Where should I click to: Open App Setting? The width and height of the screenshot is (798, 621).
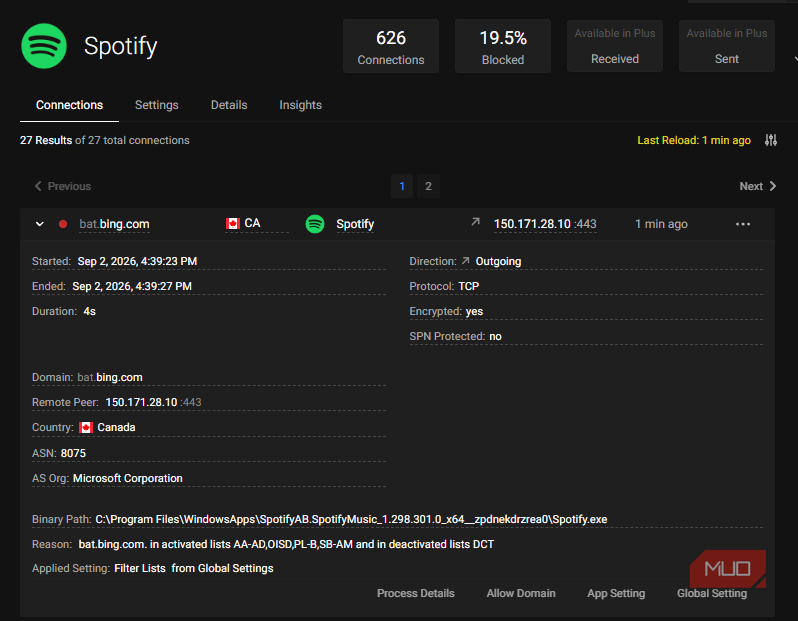pyautogui.click(x=616, y=593)
